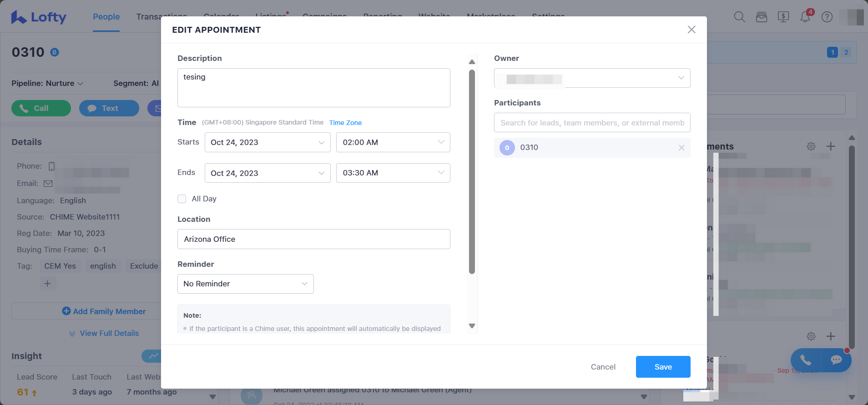The image size is (868, 405).
Task: Close the Edit Appointment dialog
Action: 691,30
